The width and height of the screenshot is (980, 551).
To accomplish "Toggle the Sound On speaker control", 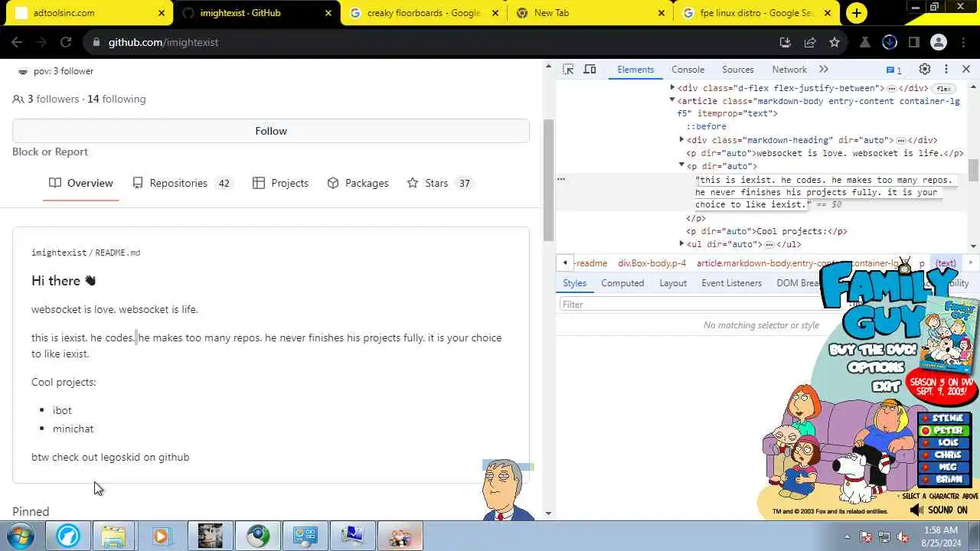I will (939, 510).
